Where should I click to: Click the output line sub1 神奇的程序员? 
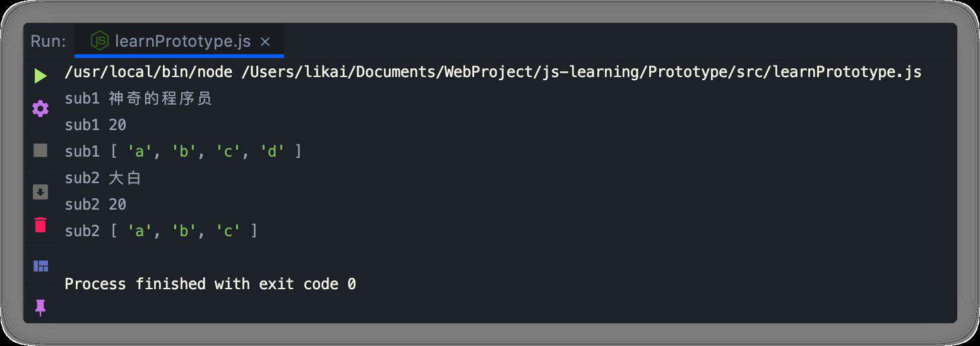(138, 98)
